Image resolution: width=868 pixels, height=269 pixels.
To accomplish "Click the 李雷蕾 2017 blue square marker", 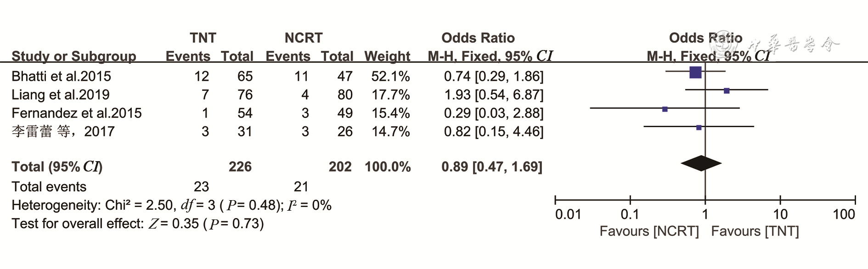I will (699, 128).
